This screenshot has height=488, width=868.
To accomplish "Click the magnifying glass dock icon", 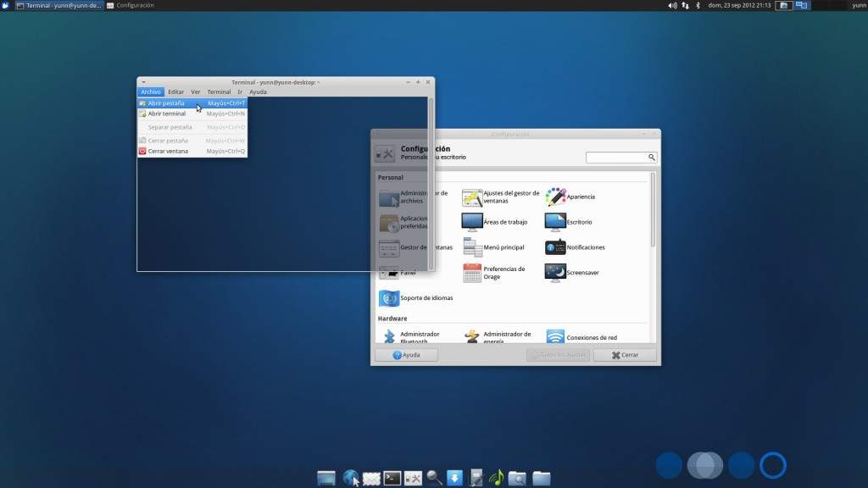I will click(434, 478).
